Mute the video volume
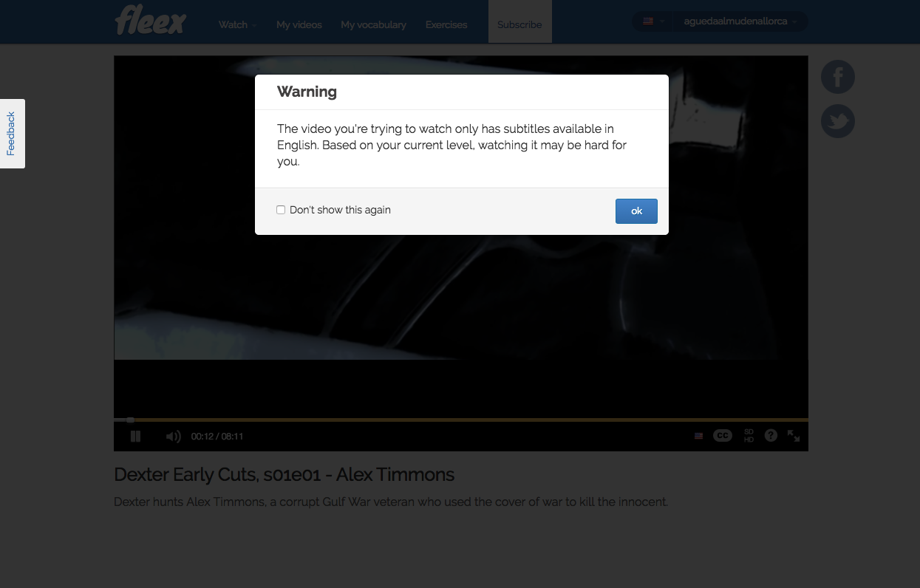920x588 pixels. [173, 437]
